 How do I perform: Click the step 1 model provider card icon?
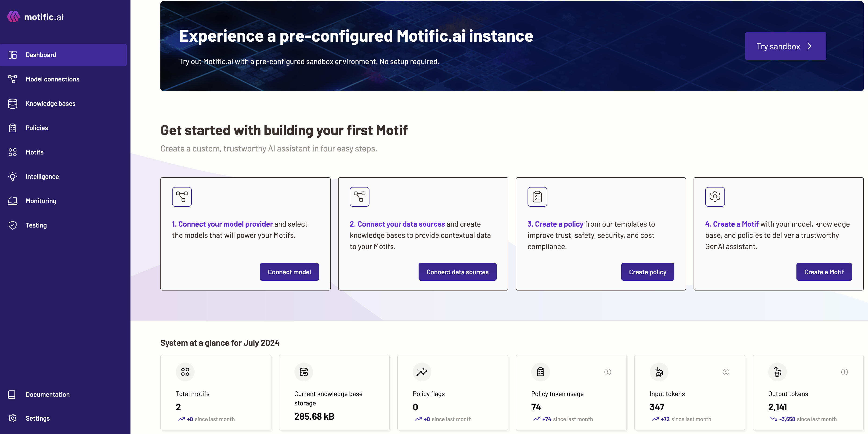182,197
